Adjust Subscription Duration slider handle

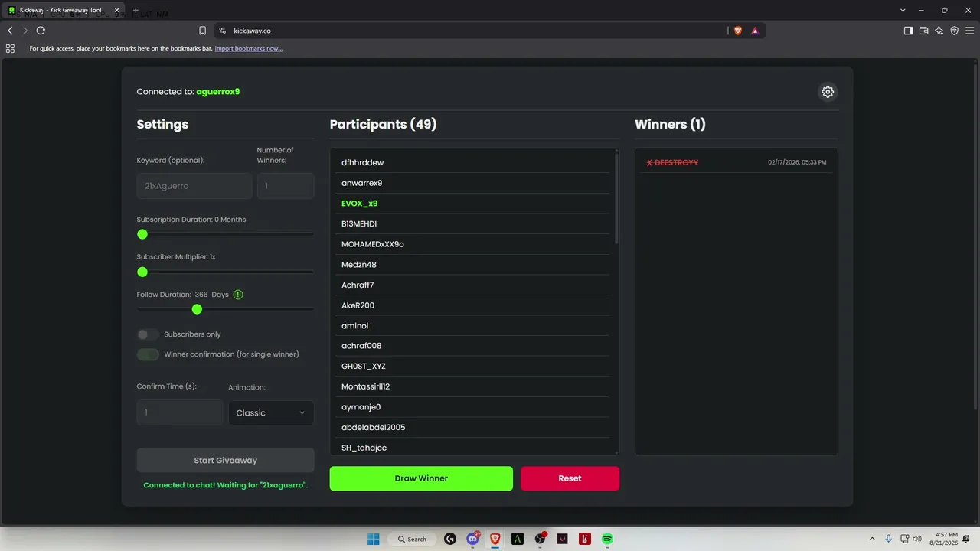(x=142, y=234)
